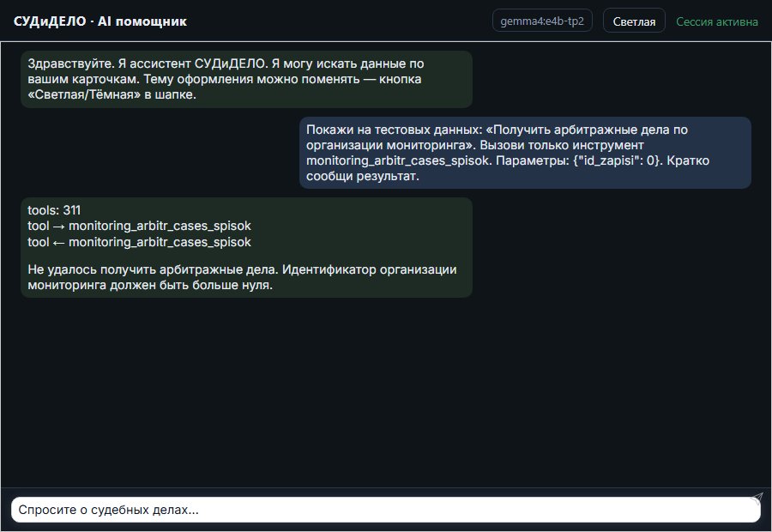The height and width of the screenshot is (532, 772).
Task: Click the «tools: 311» line
Action: click(x=54, y=210)
